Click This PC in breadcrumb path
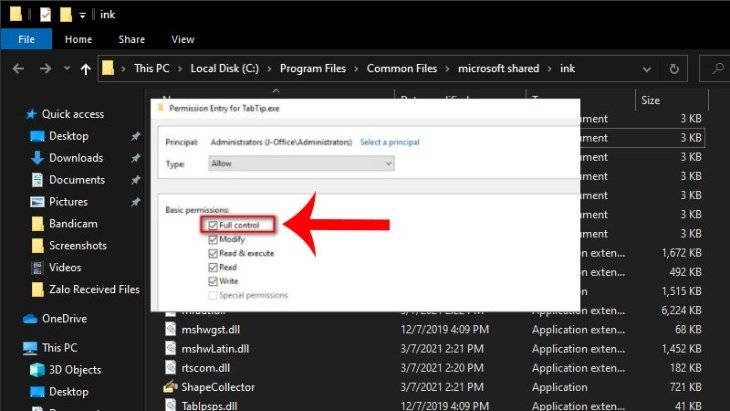730x411 pixels. point(152,68)
